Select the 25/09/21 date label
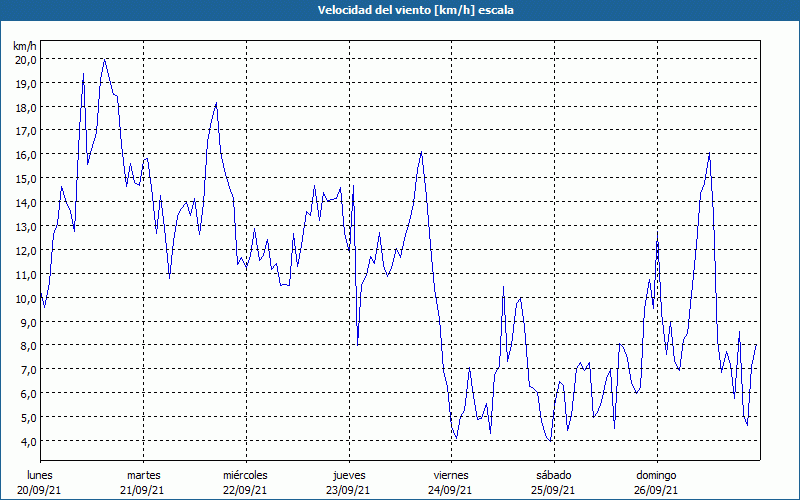The height and width of the screenshot is (500, 800). coord(554,490)
